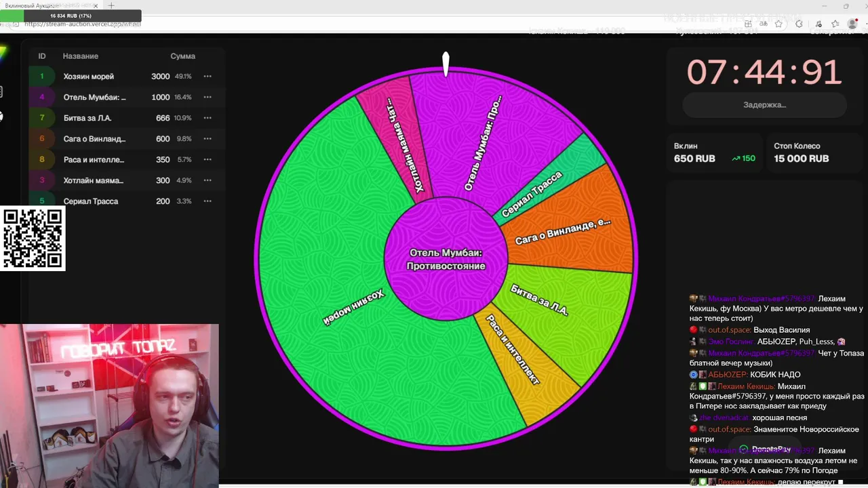Image resolution: width=868 pixels, height=488 pixels.
Task: Click the browser address bar URL
Action: (x=83, y=24)
